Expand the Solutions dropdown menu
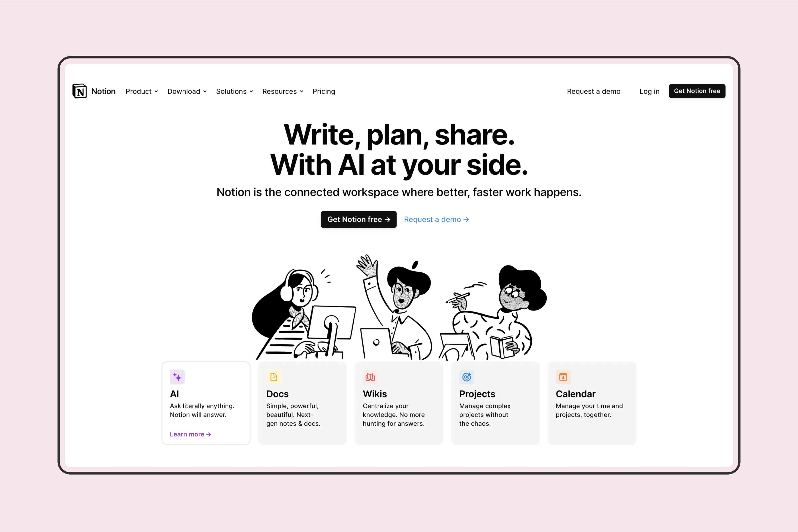The width and height of the screenshot is (798, 532). [235, 92]
